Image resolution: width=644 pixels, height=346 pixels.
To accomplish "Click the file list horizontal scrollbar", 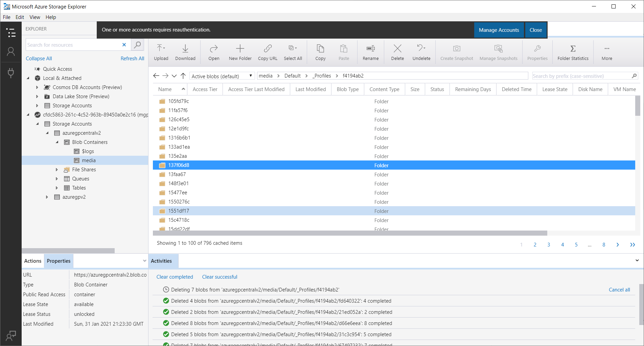I will tap(350, 233).
